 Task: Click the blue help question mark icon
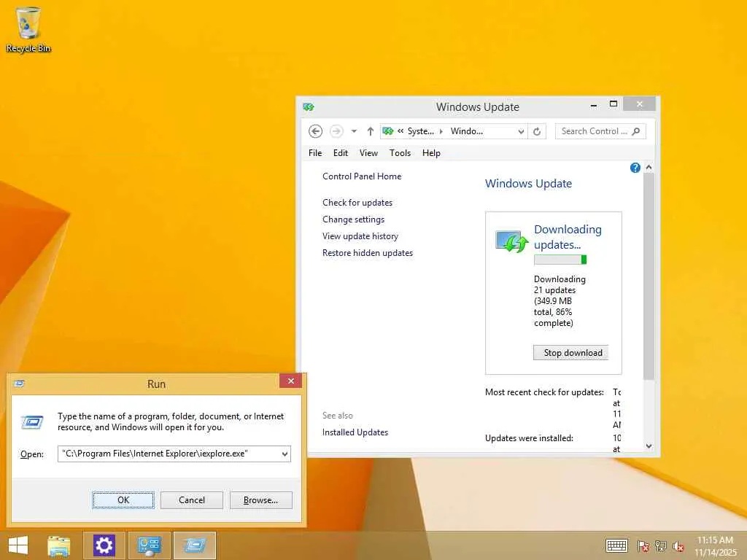(635, 168)
